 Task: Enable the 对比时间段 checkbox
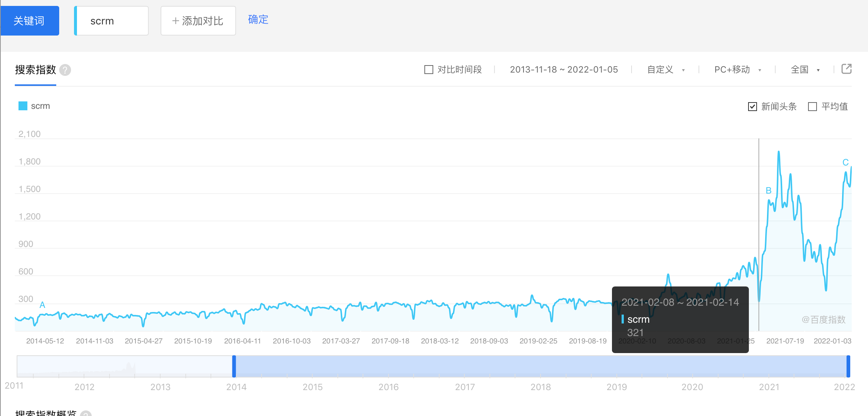point(428,70)
